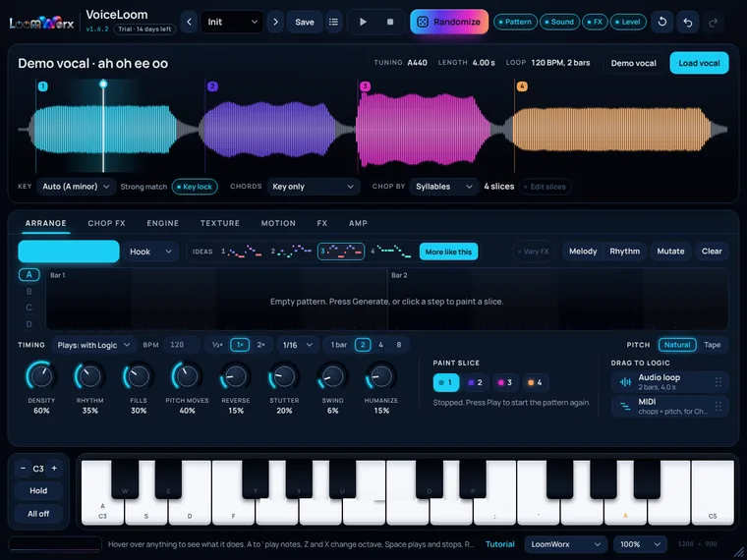This screenshot has width=747, height=560.
Task: Open the 1/16 grid dropdown
Action: [297, 345]
